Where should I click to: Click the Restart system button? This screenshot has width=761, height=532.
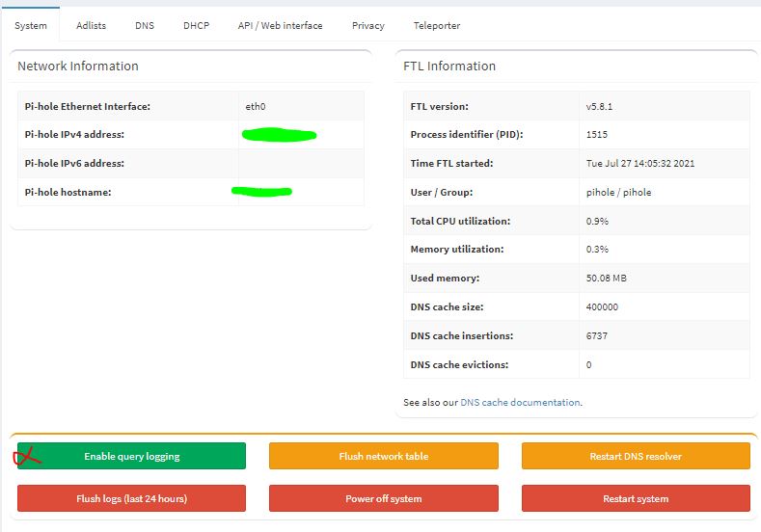(x=636, y=498)
